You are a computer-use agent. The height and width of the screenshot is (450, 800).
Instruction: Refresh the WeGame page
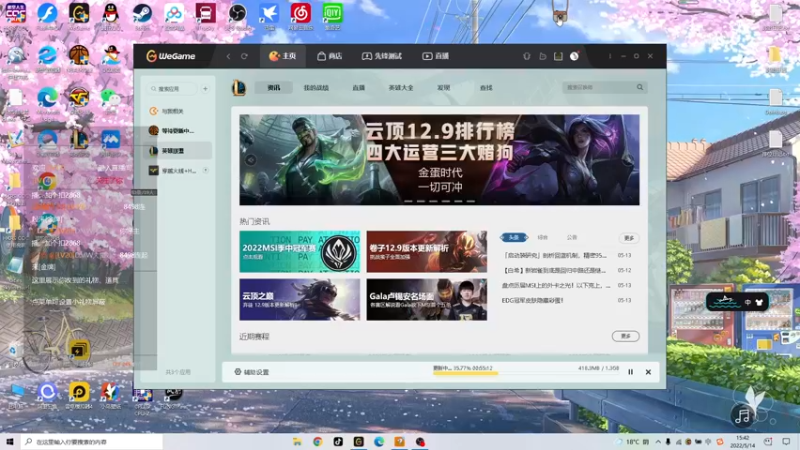[x=244, y=56]
